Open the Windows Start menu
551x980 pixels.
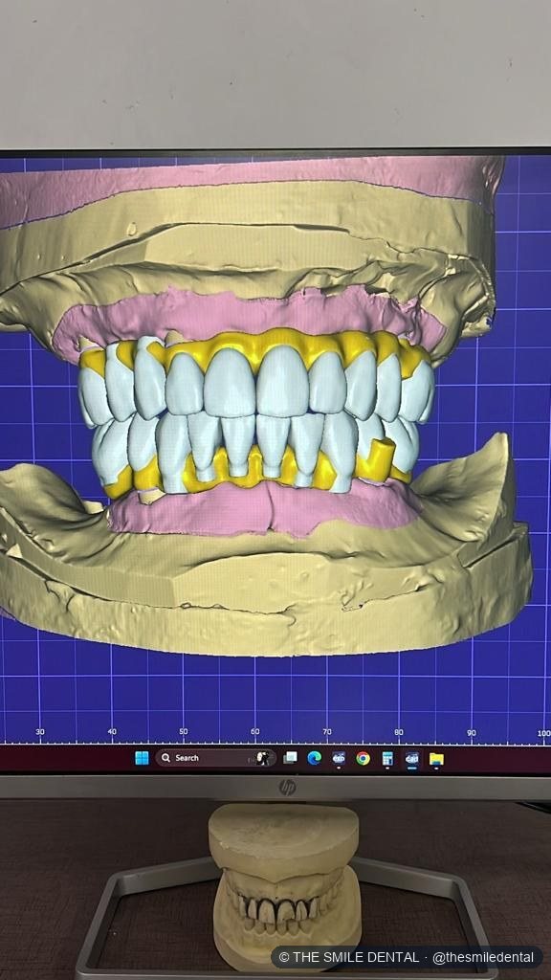point(142,758)
